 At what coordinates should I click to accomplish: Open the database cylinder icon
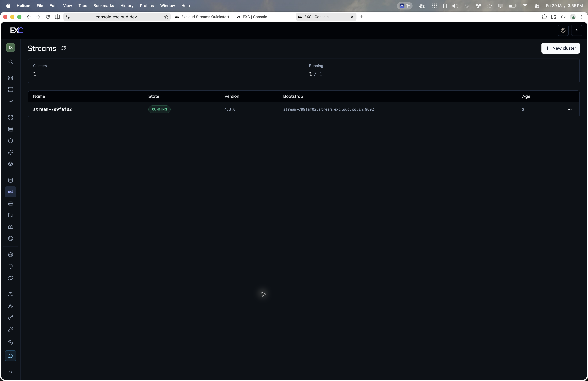(x=10, y=180)
